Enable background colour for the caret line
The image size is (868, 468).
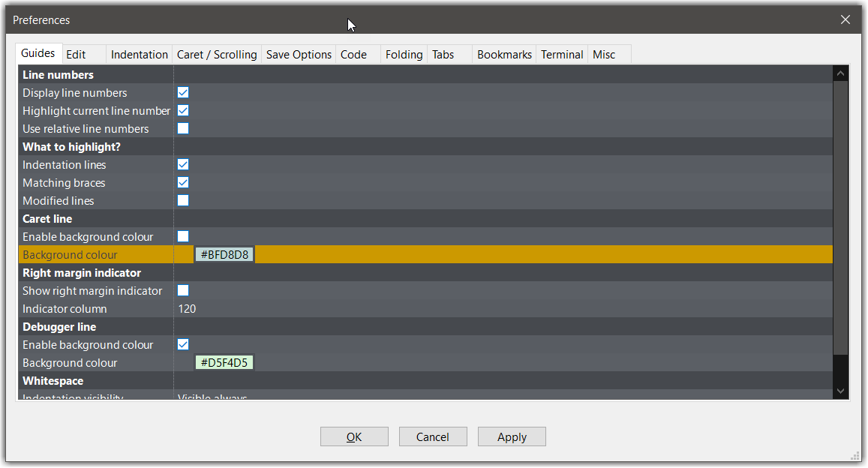click(183, 236)
